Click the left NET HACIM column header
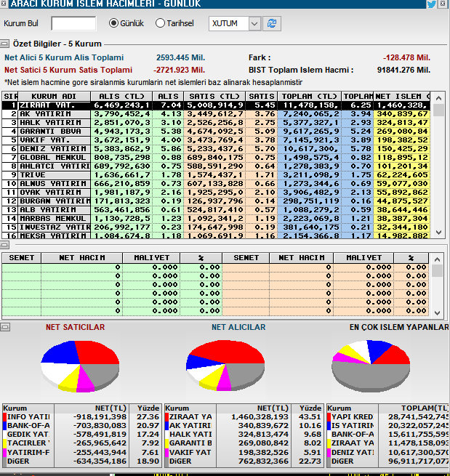The height and width of the screenshot is (476, 450). [x=82, y=258]
